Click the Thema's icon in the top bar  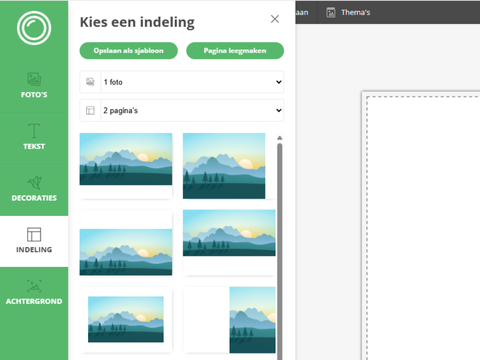coord(331,13)
